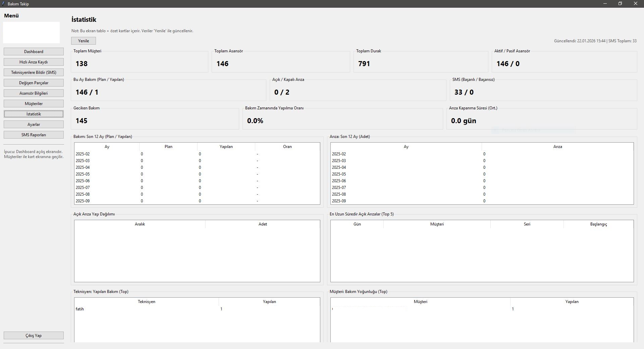Viewport: 644px width, 349px height.
Task: Click the Aralık column header
Action: [x=140, y=224]
